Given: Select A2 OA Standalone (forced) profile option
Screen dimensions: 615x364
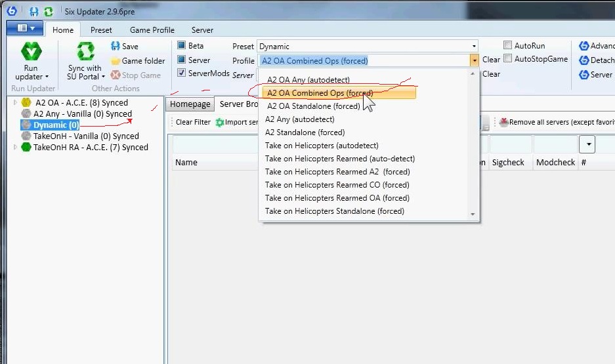Looking at the screenshot, I should [313, 106].
